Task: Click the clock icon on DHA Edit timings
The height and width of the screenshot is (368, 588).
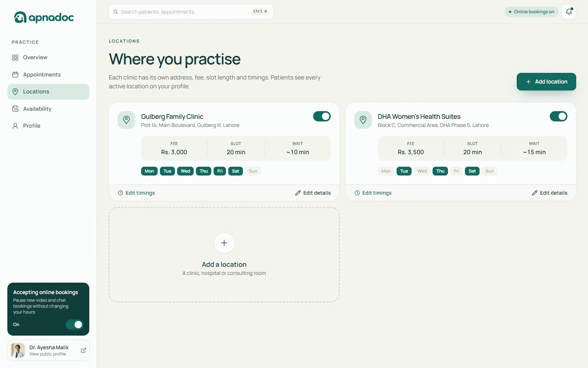Action: coord(357,193)
